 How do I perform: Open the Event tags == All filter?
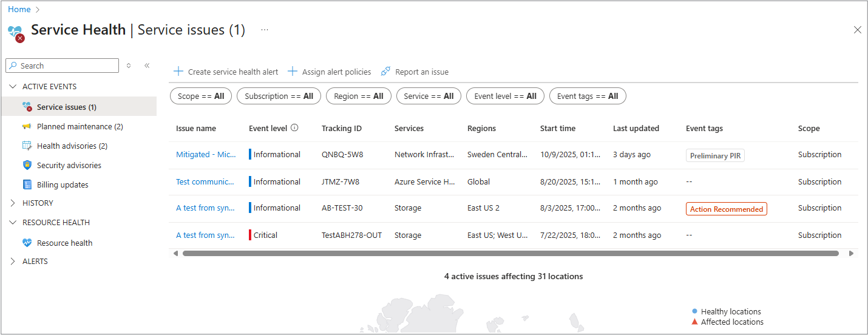click(588, 96)
